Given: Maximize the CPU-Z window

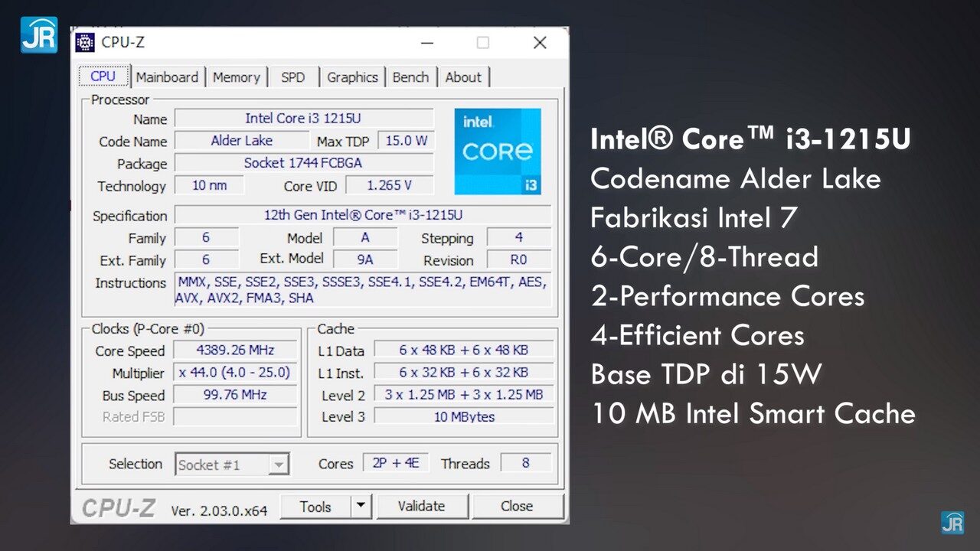Looking at the screenshot, I should [482, 43].
